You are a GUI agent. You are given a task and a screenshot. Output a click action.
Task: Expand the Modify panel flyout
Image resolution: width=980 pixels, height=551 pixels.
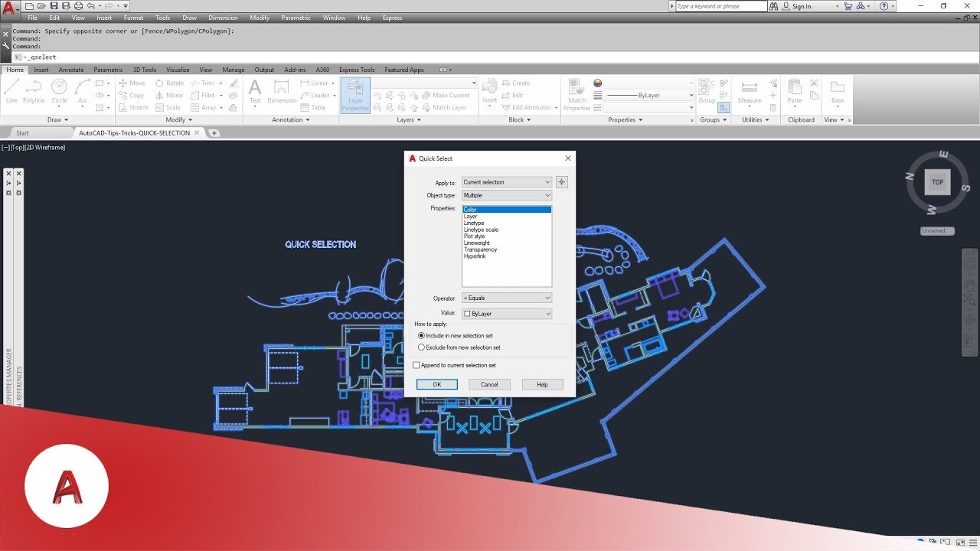click(x=178, y=120)
